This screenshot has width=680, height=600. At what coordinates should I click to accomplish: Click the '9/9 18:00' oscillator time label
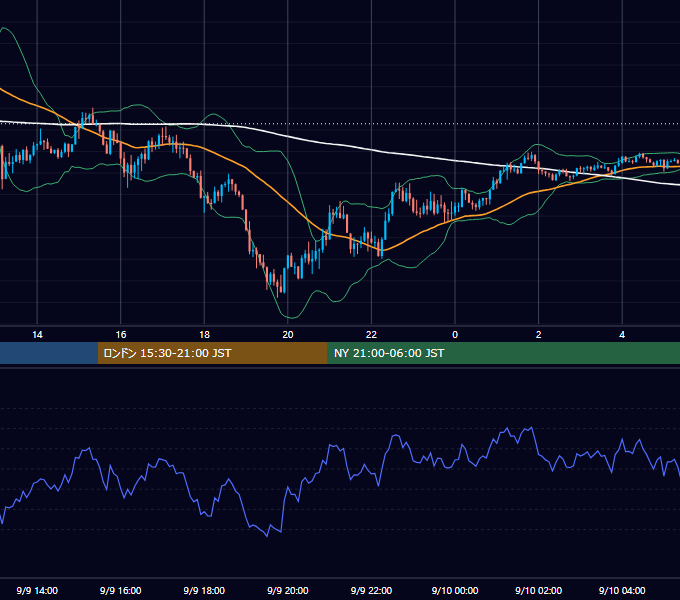[x=204, y=590]
